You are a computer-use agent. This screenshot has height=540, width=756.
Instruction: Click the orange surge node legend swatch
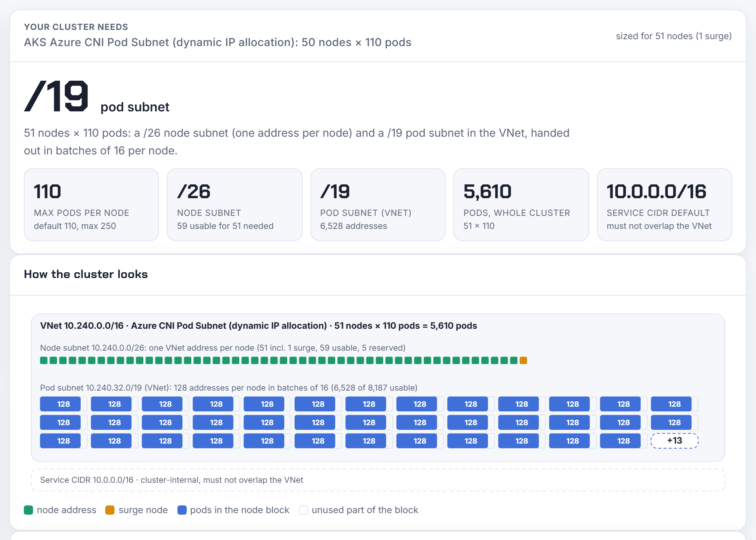pyautogui.click(x=110, y=510)
